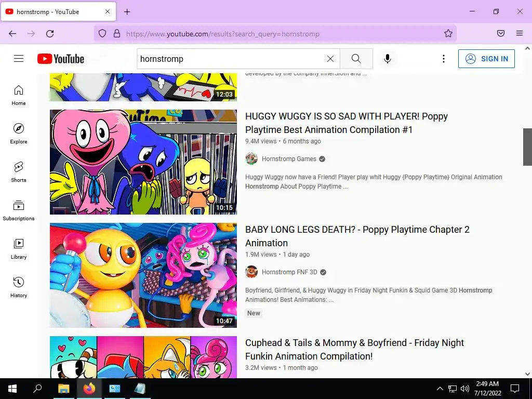This screenshot has height=399, width=532.
Task: Open Subscriptions in the sidebar
Action: point(19,210)
